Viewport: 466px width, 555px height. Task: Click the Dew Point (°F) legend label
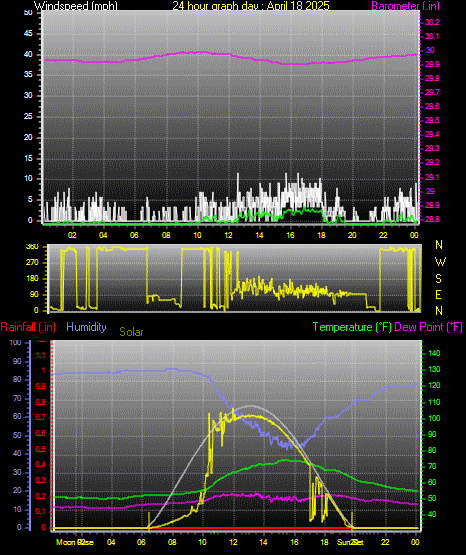[x=428, y=327]
